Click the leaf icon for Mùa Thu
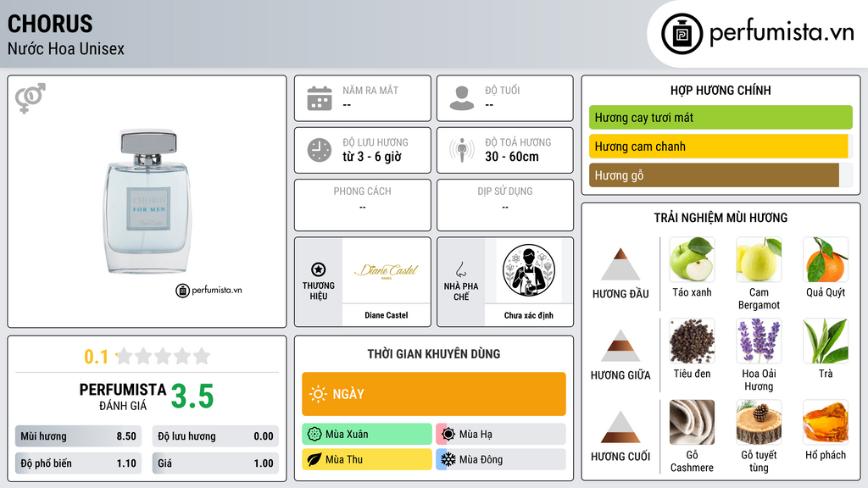Screen dimensions: 868x488 [314, 459]
